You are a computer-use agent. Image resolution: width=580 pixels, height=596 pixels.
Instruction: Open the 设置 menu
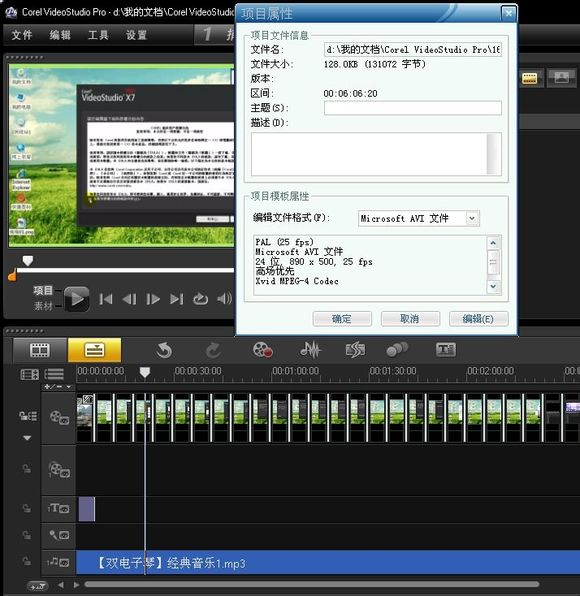(x=136, y=35)
